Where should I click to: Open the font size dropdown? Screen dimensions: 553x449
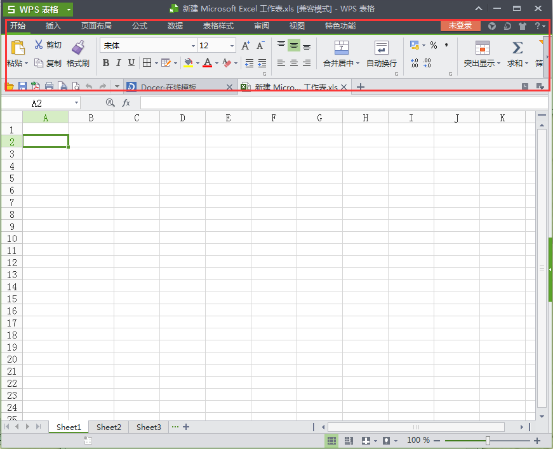tap(232, 46)
